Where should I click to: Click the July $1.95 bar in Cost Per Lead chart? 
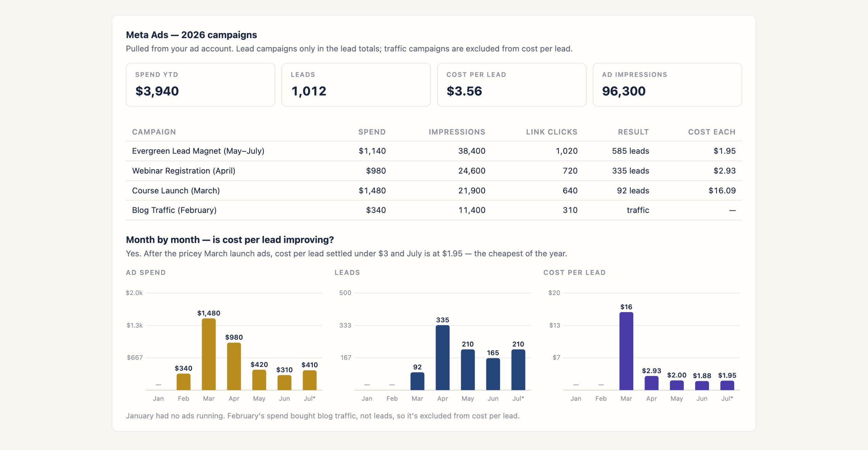pyautogui.click(x=727, y=385)
